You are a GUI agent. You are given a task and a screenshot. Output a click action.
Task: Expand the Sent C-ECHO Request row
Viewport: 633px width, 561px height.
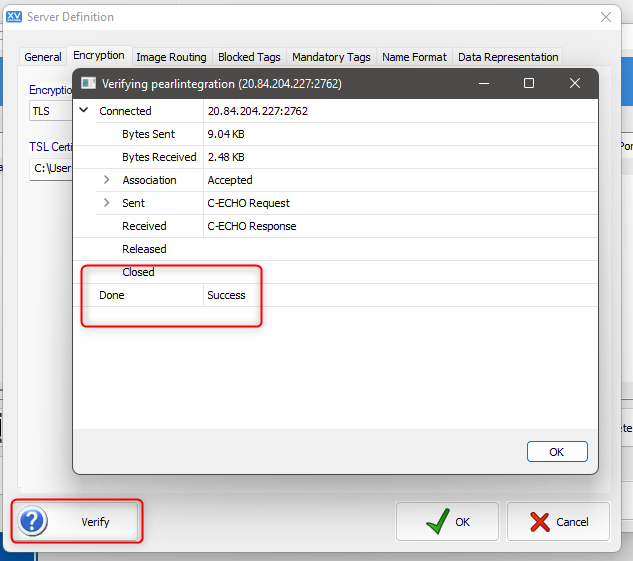[107, 203]
